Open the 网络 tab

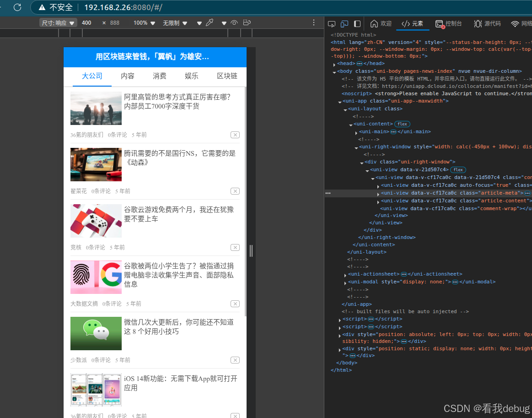pyautogui.click(x=521, y=23)
